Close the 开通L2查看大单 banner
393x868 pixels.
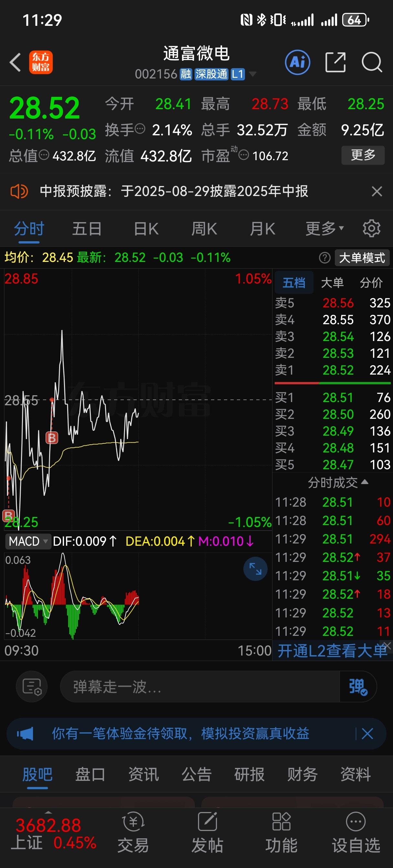387,645
